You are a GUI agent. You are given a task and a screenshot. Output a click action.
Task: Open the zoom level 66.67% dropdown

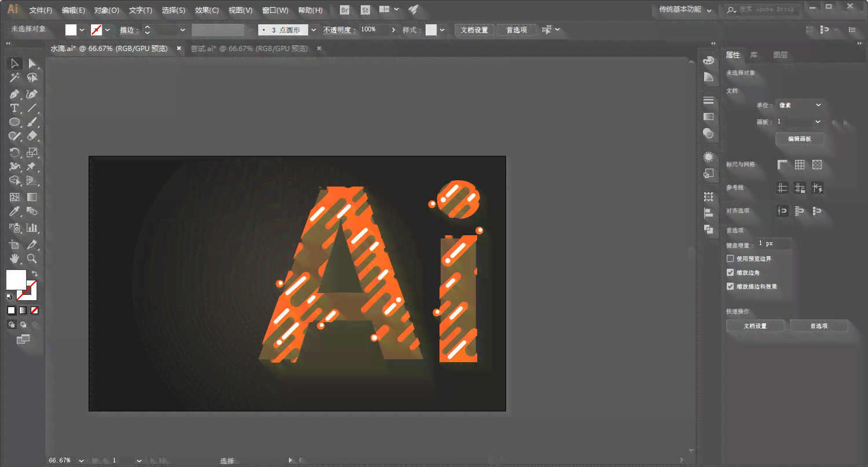click(80, 461)
